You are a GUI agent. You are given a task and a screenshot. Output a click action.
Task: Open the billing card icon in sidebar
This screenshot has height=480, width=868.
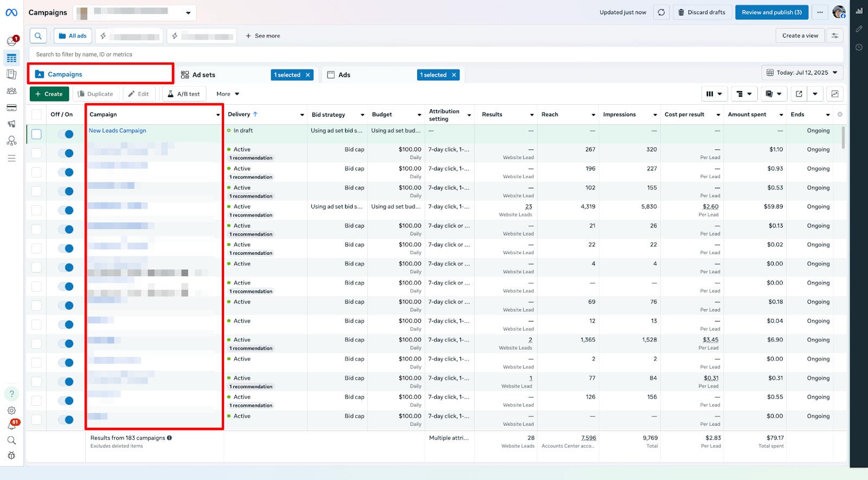pos(11,108)
